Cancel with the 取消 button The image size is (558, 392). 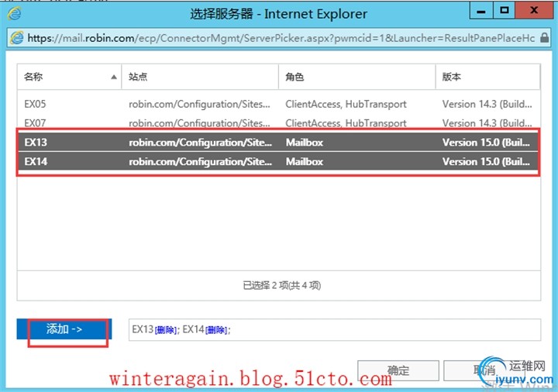484,370
